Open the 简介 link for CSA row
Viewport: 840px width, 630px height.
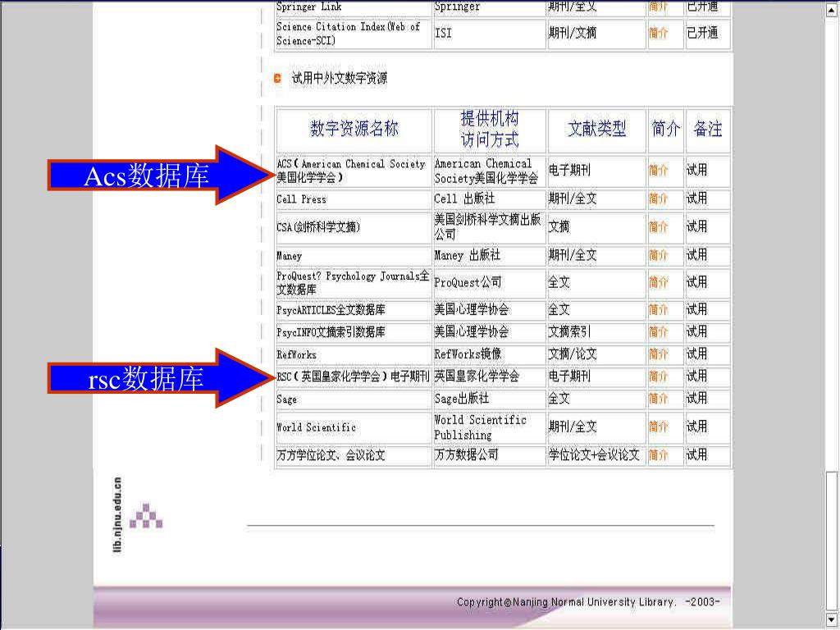(x=659, y=226)
